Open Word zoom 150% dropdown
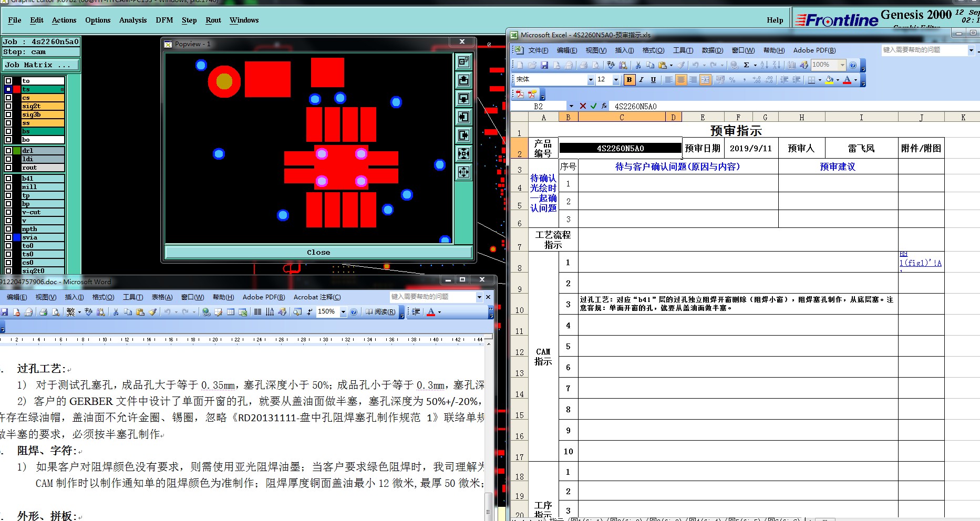 pos(343,312)
